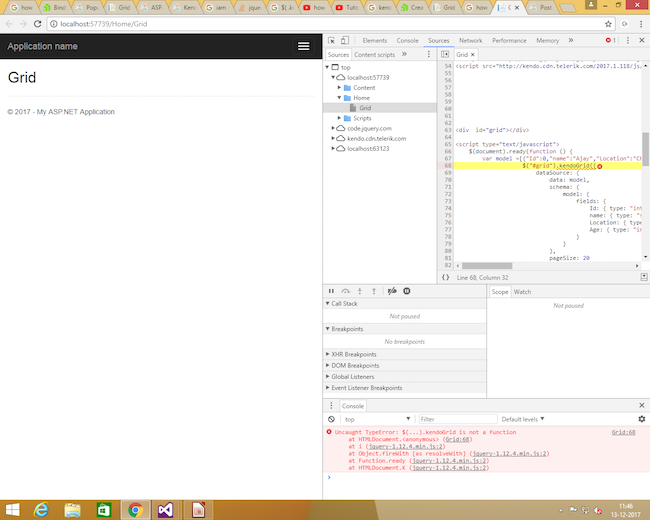Open the Elements tab
This screenshot has width=650, height=520.
374,40
